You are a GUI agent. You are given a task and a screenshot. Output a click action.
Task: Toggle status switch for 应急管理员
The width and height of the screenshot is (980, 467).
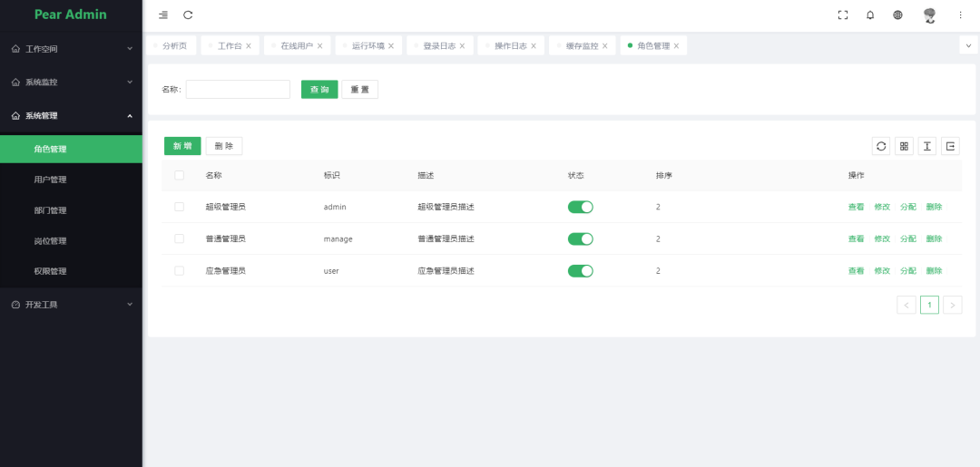pyautogui.click(x=581, y=270)
